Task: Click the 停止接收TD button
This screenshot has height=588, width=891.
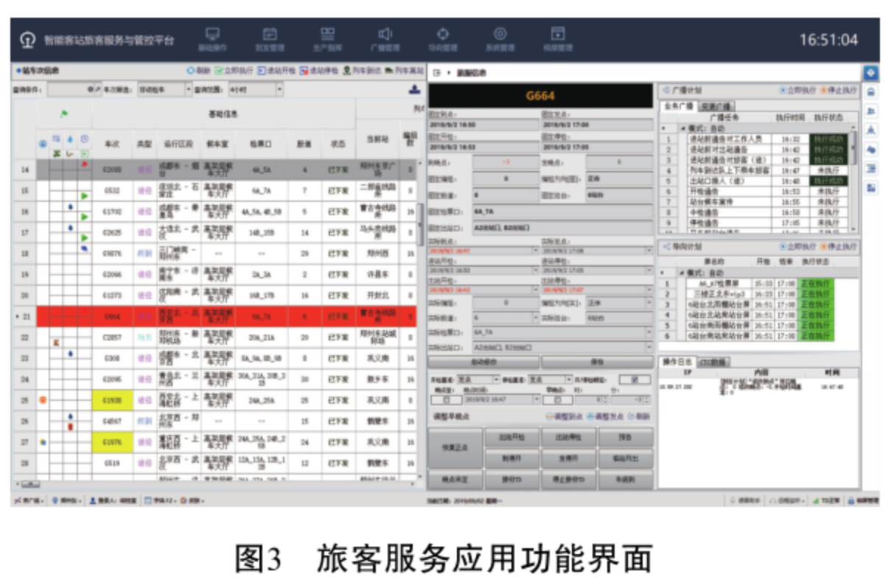Action: click(x=568, y=480)
